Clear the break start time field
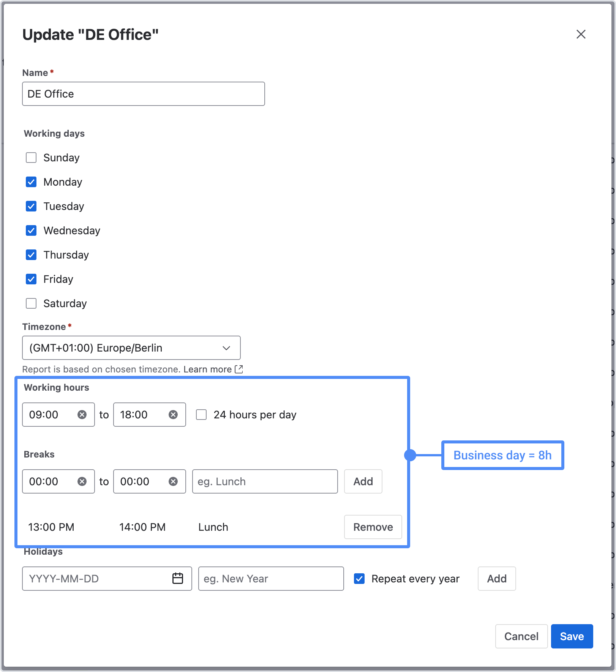This screenshot has width=616, height=672. [82, 481]
